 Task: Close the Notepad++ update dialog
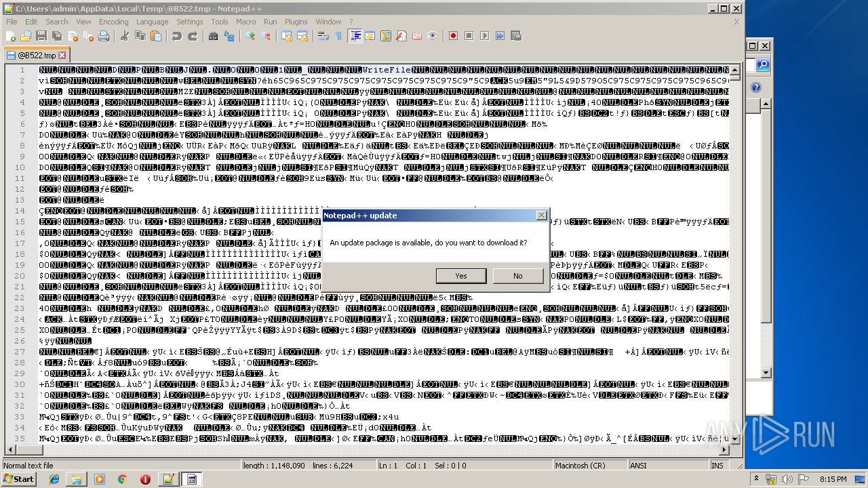pyautogui.click(x=541, y=215)
